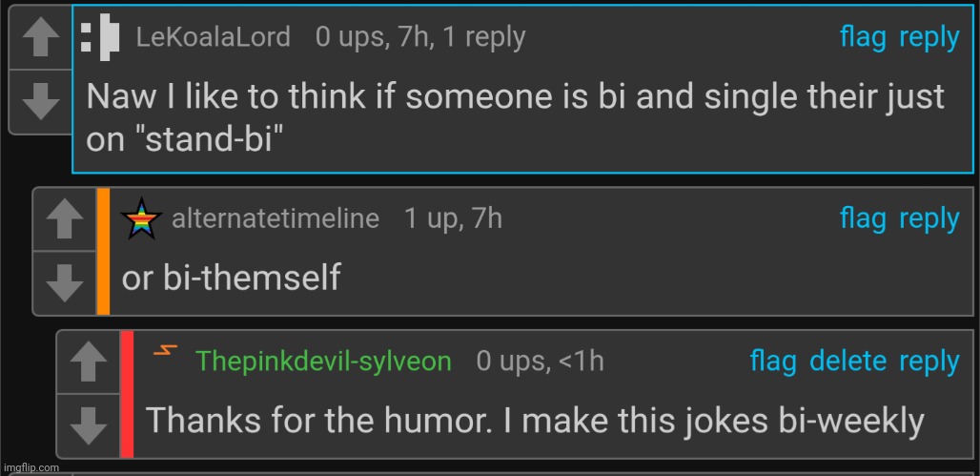Viewport: 980px width, 476px height.
Task: Reply to LeKoalaLord's comment
Action: [x=929, y=38]
